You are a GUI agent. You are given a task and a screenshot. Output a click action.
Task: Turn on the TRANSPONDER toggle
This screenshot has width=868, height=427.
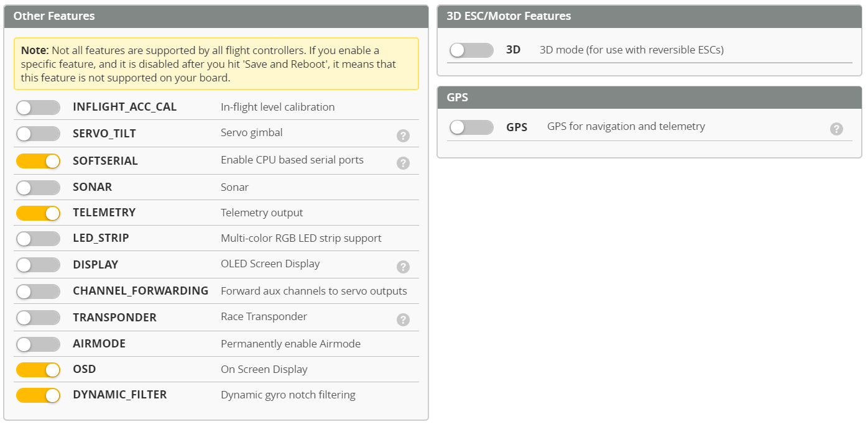(x=38, y=318)
